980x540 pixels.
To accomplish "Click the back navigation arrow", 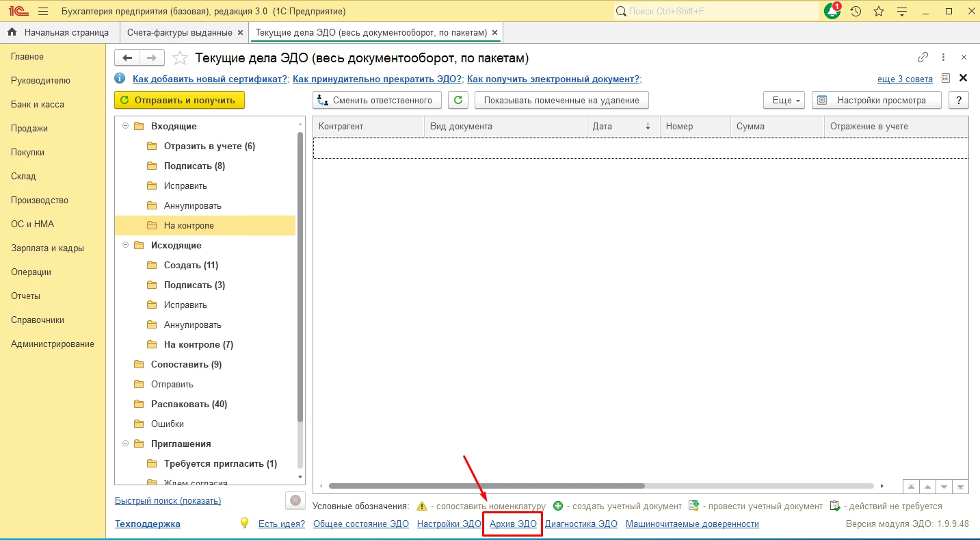I will click(127, 58).
